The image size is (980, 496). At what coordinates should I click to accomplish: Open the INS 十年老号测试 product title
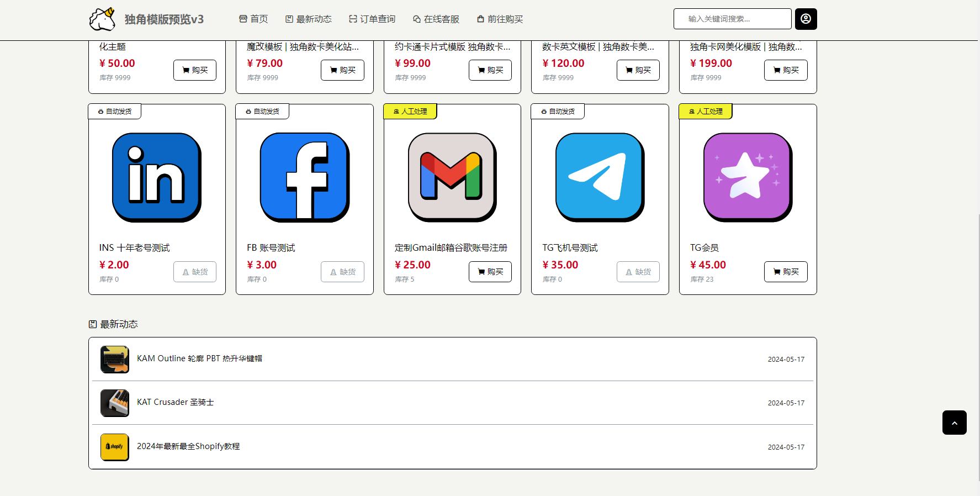[134, 248]
